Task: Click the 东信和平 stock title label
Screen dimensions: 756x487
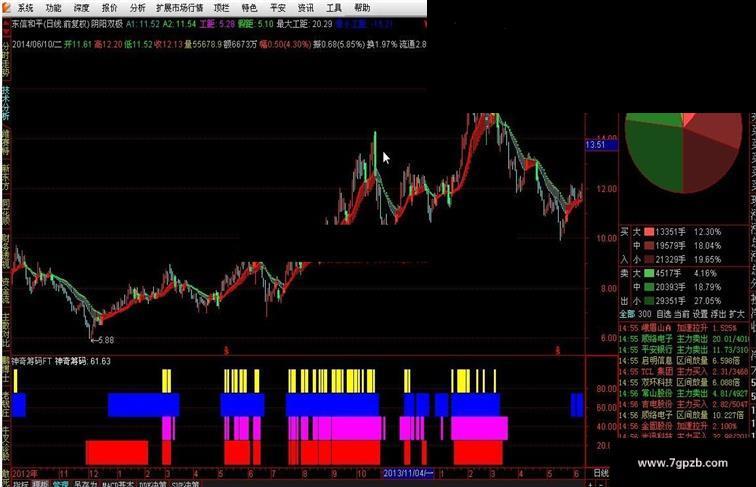Action: click(27, 24)
